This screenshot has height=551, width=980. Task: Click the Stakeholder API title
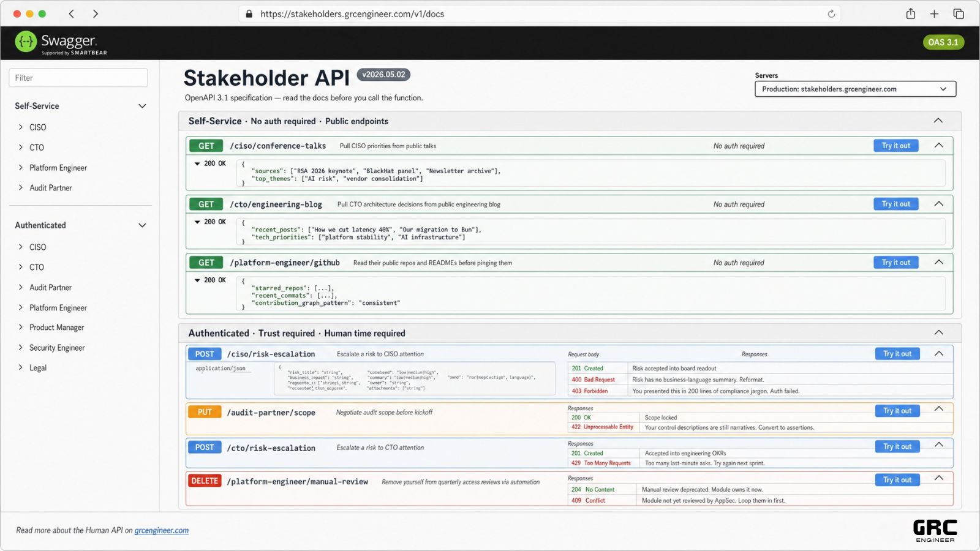(x=266, y=78)
